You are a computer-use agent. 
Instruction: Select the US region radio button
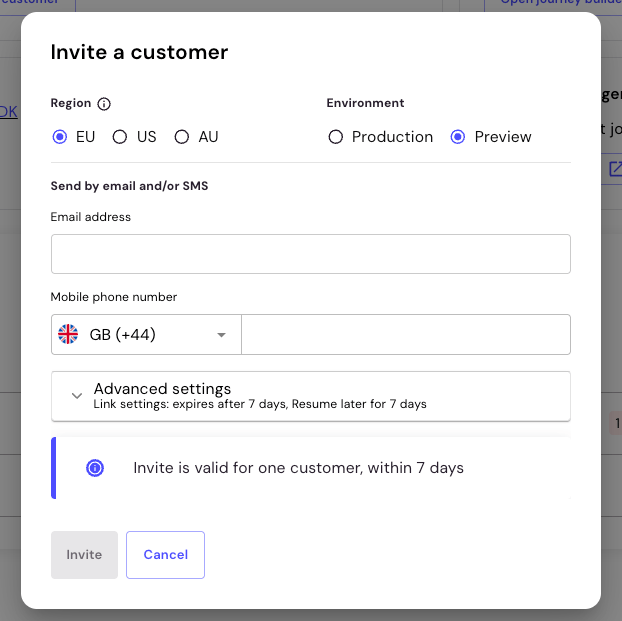pyautogui.click(x=119, y=137)
